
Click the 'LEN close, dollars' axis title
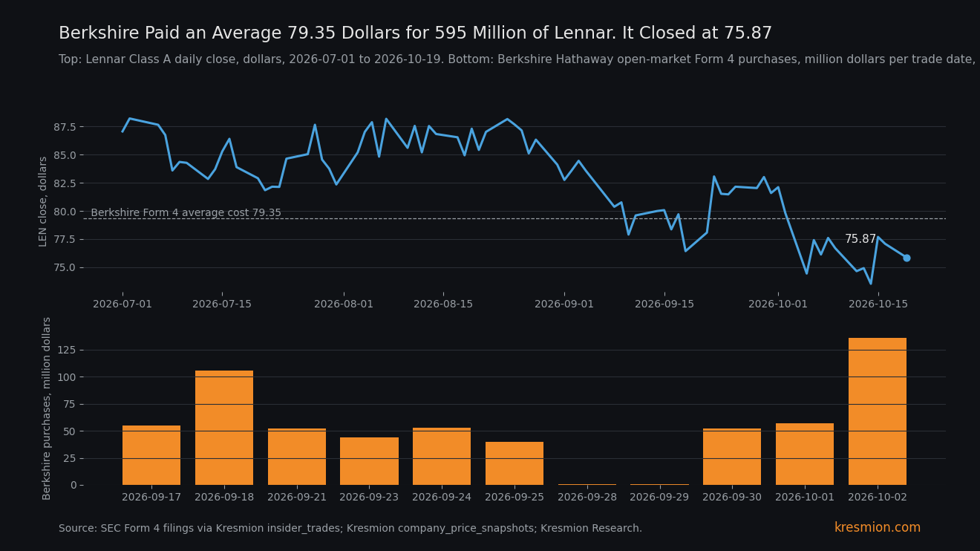[x=43, y=201]
